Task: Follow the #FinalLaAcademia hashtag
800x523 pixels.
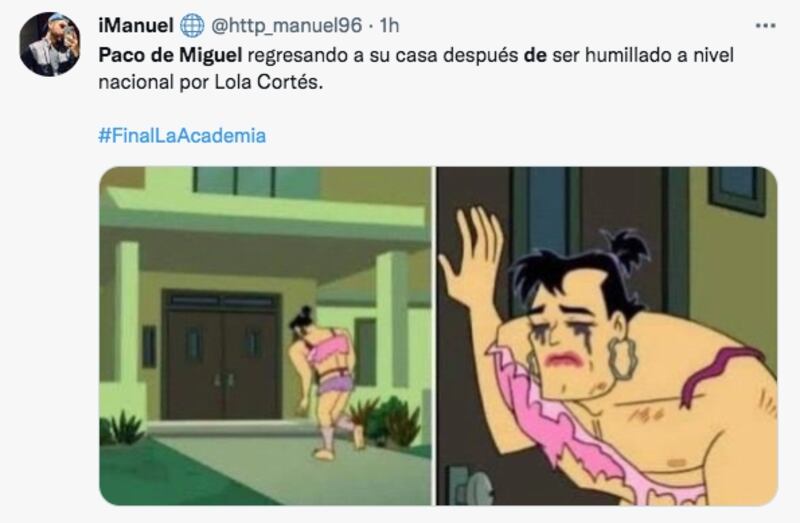Action: pyautogui.click(x=182, y=136)
